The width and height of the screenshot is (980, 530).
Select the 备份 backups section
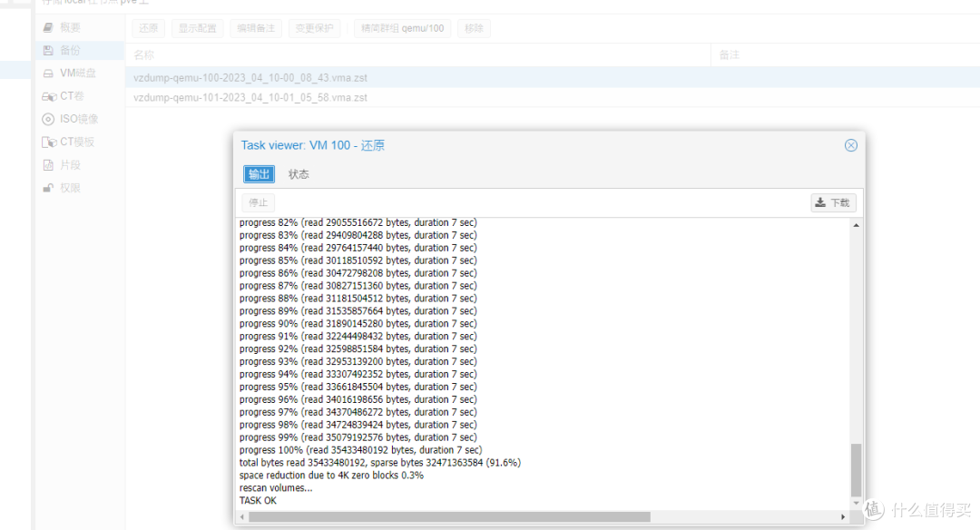tap(69, 51)
